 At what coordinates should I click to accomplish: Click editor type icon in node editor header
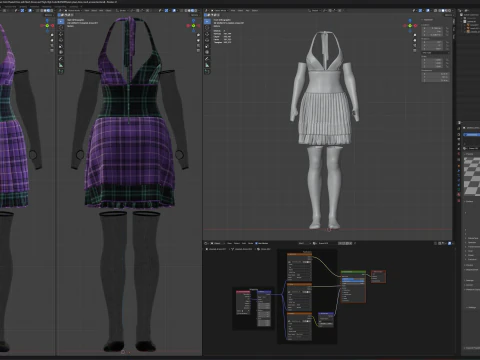(206, 243)
